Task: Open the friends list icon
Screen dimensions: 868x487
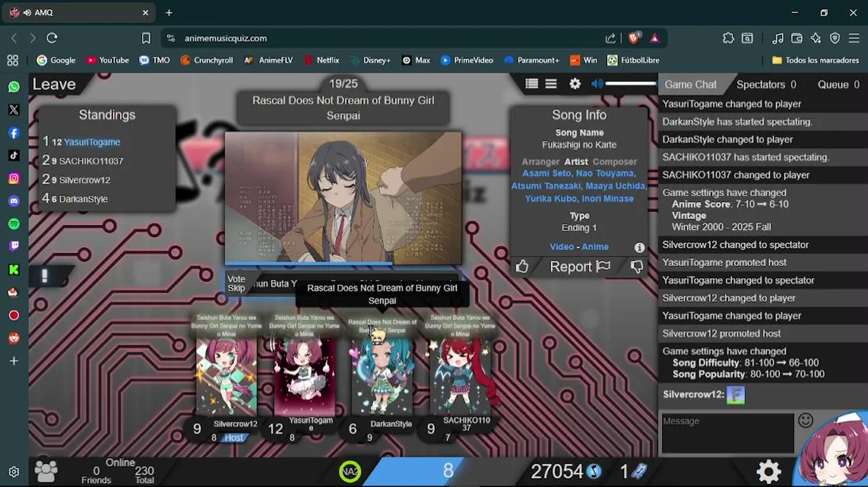Action: [x=46, y=471]
